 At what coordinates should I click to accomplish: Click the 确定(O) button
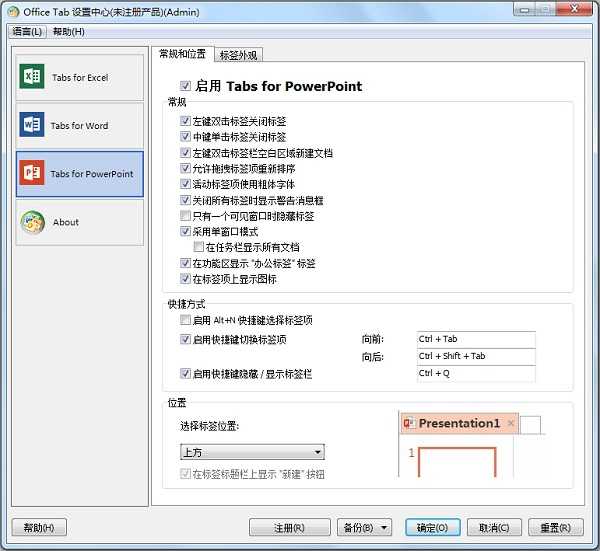pyautogui.click(x=432, y=528)
